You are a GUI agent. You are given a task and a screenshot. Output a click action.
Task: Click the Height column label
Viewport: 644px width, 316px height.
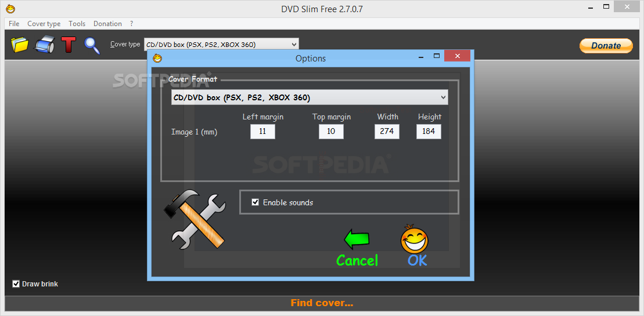430,117
